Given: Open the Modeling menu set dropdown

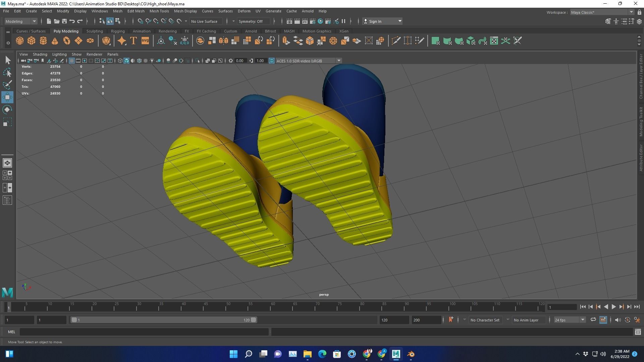Looking at the screenshot, I should (x=21, y=21).
